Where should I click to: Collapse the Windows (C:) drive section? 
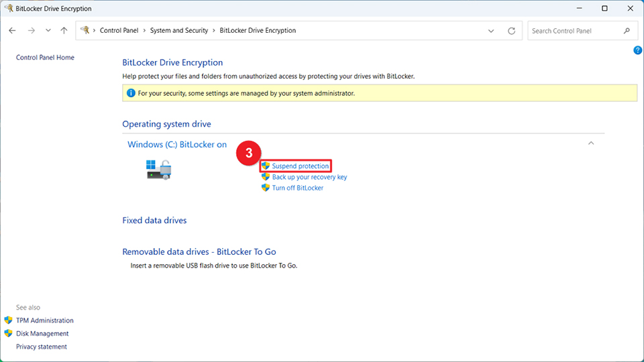pos(590,143)
